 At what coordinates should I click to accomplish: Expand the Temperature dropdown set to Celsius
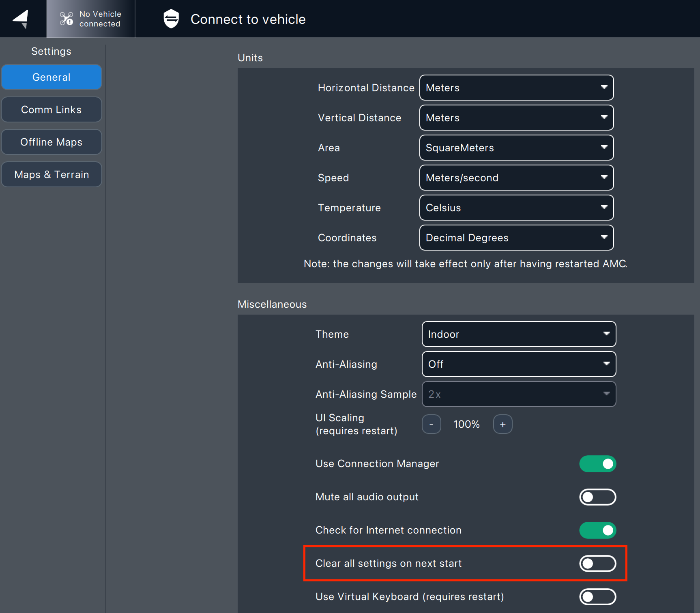(x=516, y=208)
